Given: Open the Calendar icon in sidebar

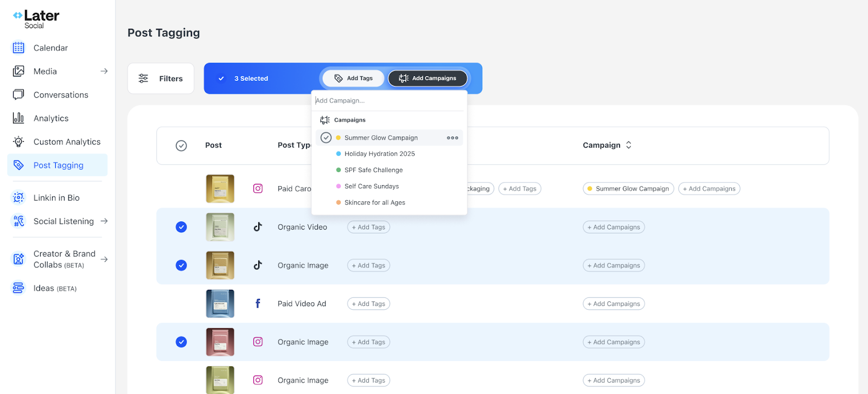Looking at the screenshot, I should (x=18, y=48).
